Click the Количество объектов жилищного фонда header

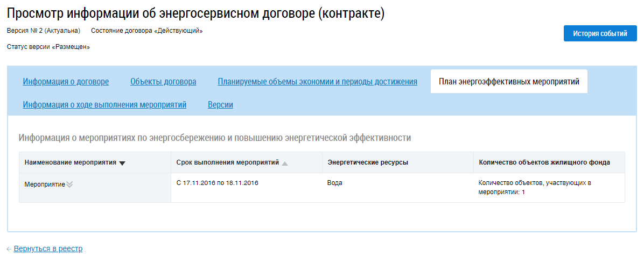click(x=544, y=162)
